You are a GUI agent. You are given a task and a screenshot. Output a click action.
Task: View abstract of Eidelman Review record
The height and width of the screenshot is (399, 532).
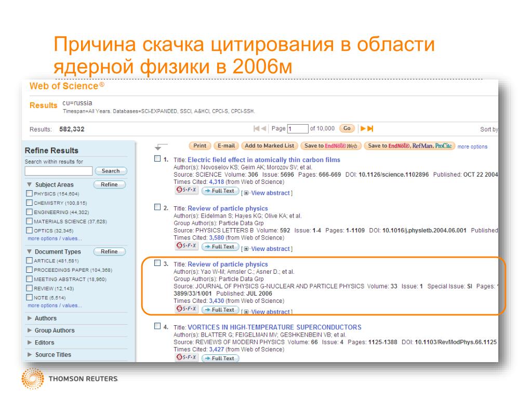pyautogui.click(x=270, y=249)
